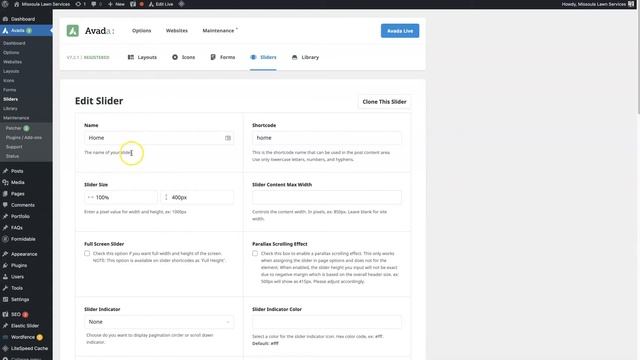This screenshot has width=640, height=360.
Task: Open Websites in the Avada header
Action: point(177,31)
